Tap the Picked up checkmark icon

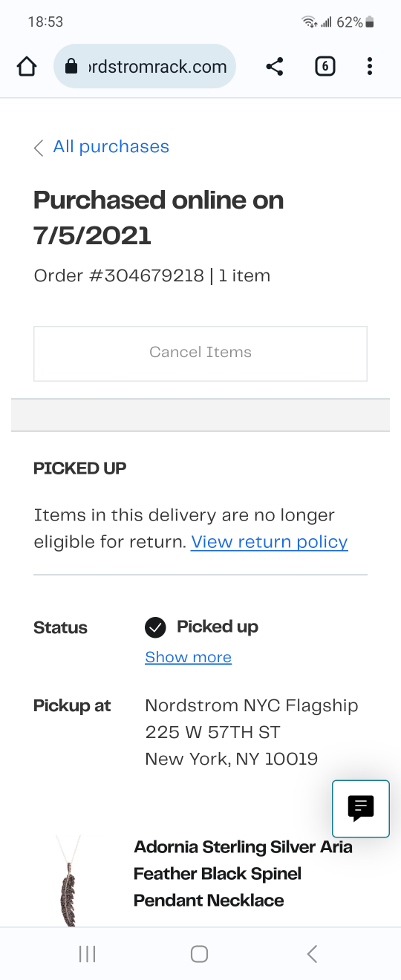[x=155, y=628]
